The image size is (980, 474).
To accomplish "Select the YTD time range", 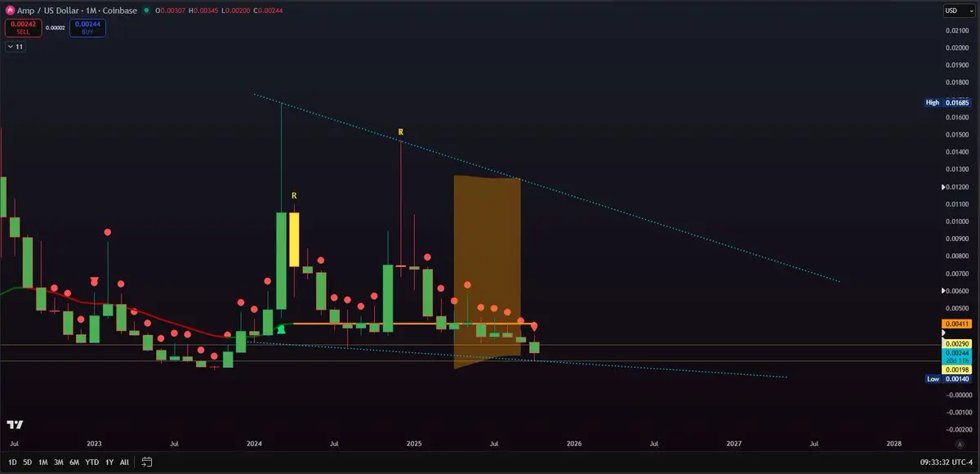I will [92, 462].
